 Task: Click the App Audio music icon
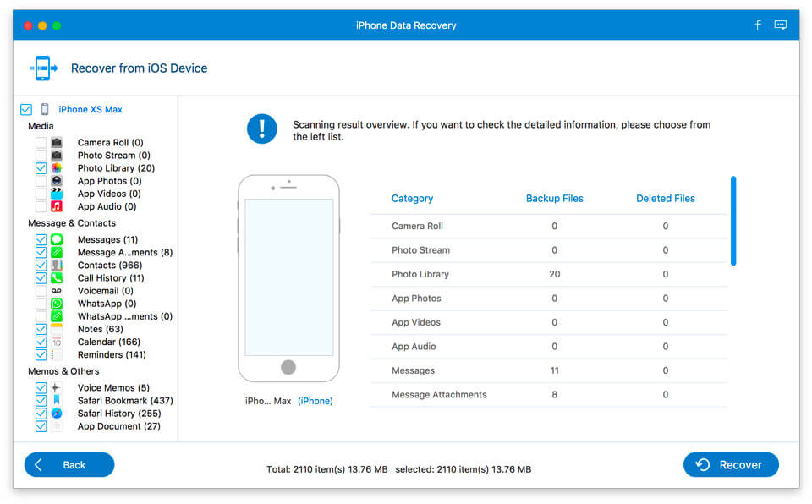(57, 206)
